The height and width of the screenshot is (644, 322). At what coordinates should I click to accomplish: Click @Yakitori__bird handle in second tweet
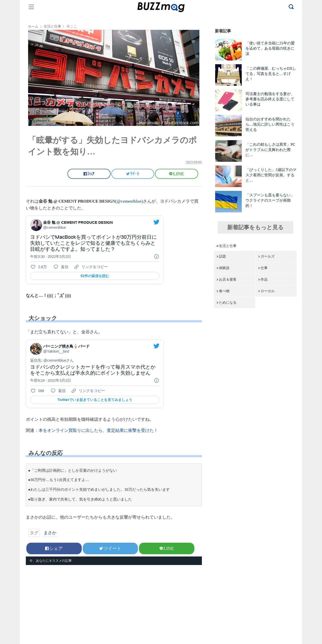point(56,351)
